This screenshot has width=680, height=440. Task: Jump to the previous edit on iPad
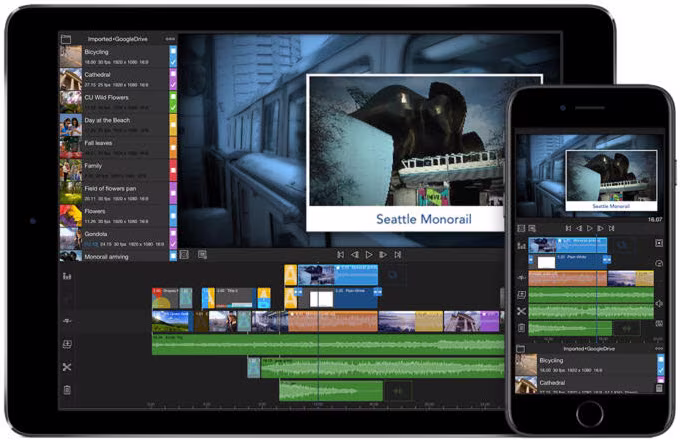click(x=340, y=255)
